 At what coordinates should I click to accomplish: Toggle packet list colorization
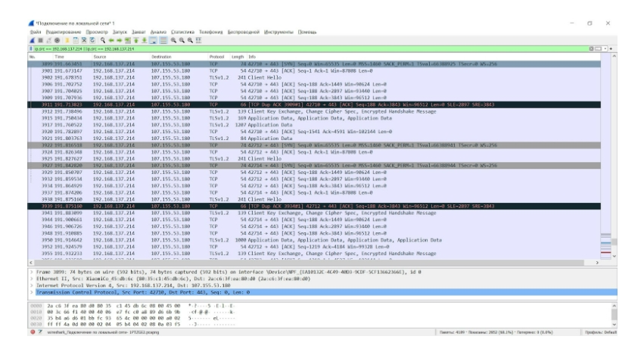pyautogui.click(x=163, y=40)
